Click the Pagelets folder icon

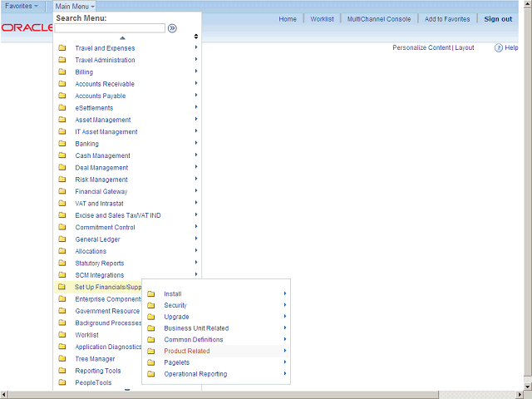click(151, 362)
